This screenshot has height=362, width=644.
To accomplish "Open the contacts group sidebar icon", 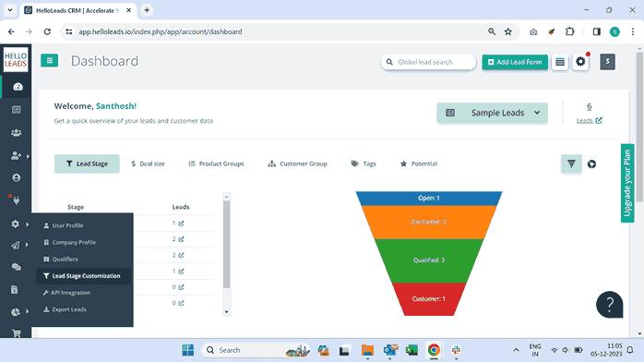I will (17, 133).
